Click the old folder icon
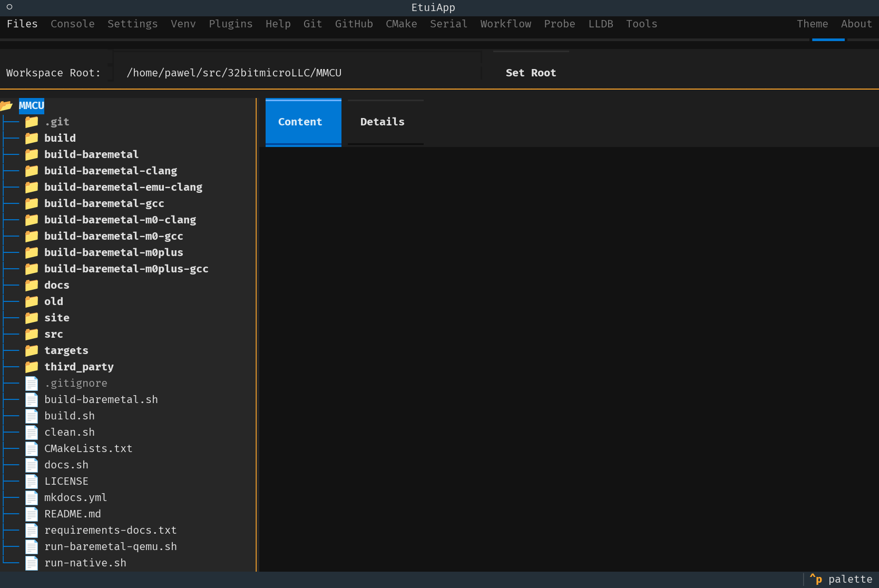The height and width of the screenshot is (588, 879). point(32,301)
